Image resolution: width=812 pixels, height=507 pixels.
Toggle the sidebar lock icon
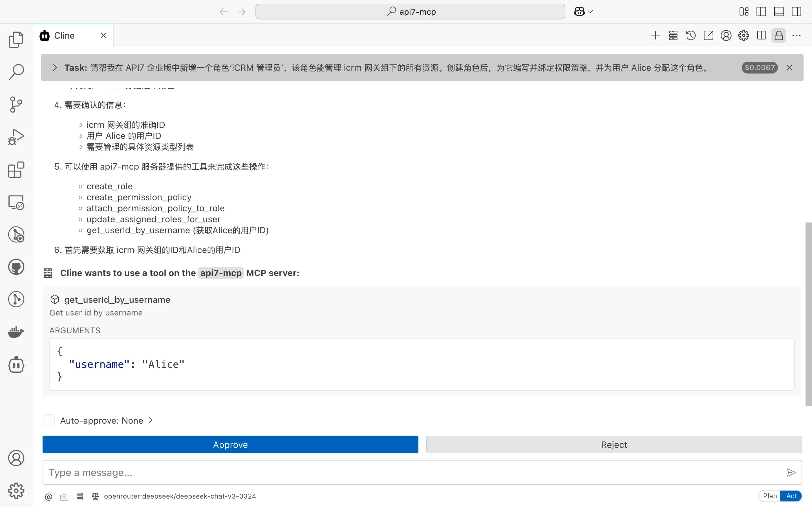click(778, 35)
